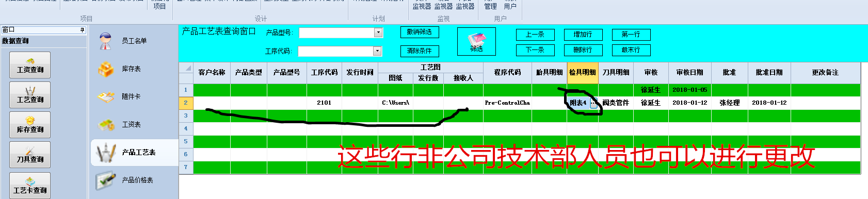The image size is (868, 199).
Task: Open 工资查询 salary query button
Action: click(x=30, y=65)
